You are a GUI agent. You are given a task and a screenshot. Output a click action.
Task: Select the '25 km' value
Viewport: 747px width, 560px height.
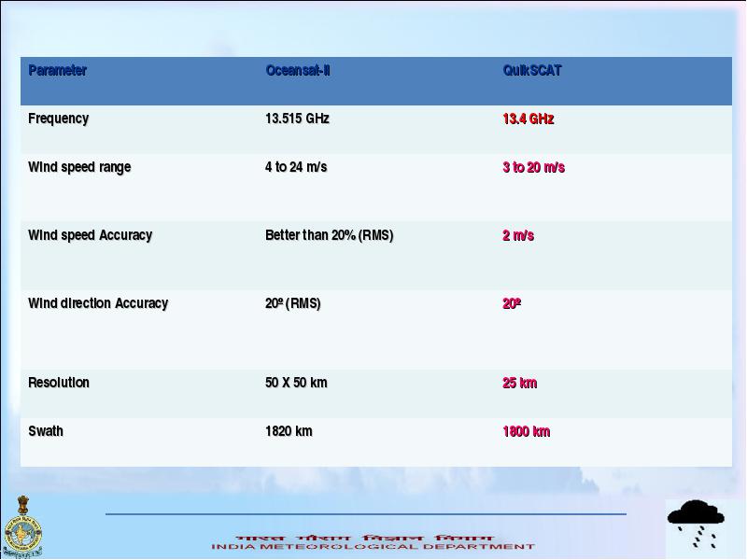pos(520,383)
